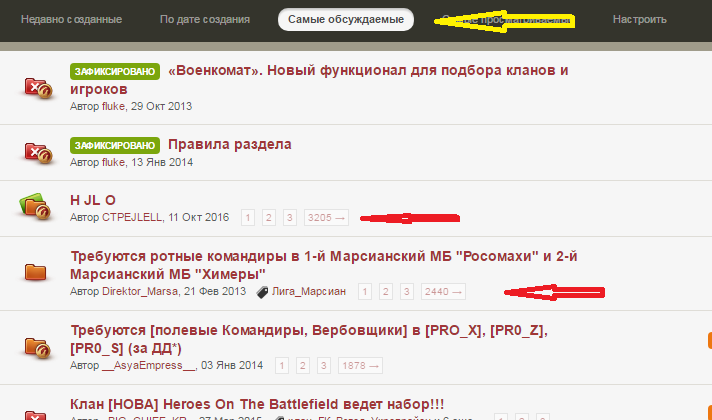Jump to last page 3205 of H JL O
Screen dimensions: 712x420
click(x=326, y=217)
